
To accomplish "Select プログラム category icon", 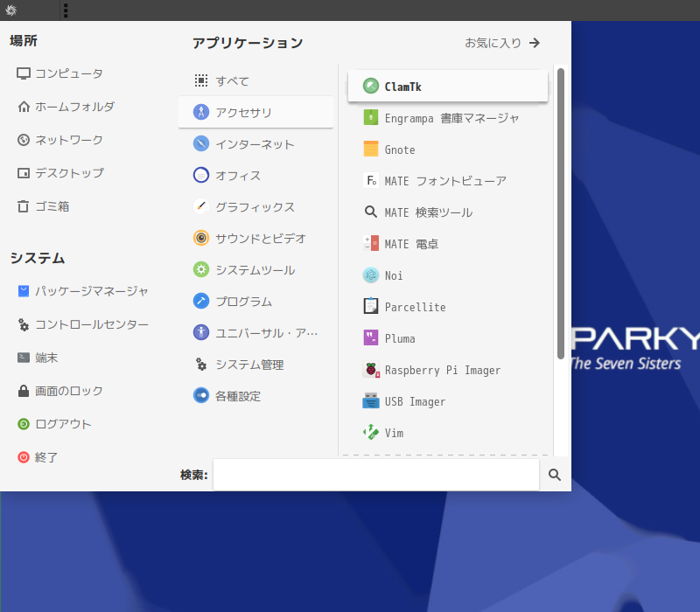I will (x=201, y=301).
